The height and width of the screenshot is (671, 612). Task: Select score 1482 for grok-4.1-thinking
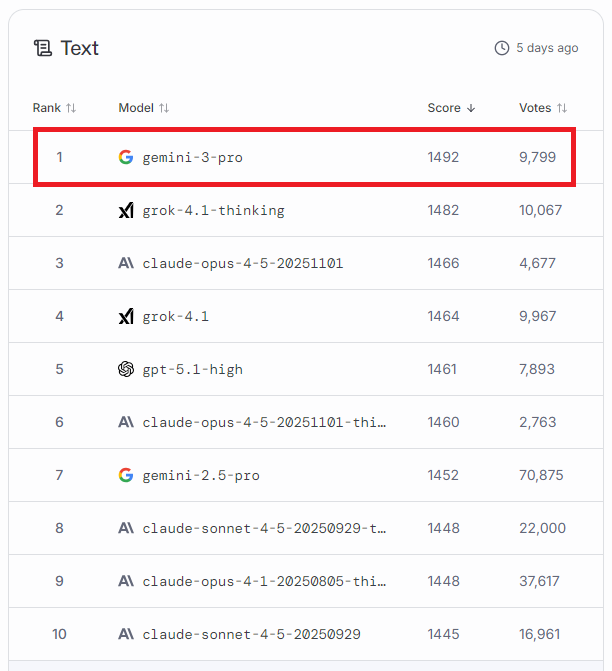click(x=443, y=210)
